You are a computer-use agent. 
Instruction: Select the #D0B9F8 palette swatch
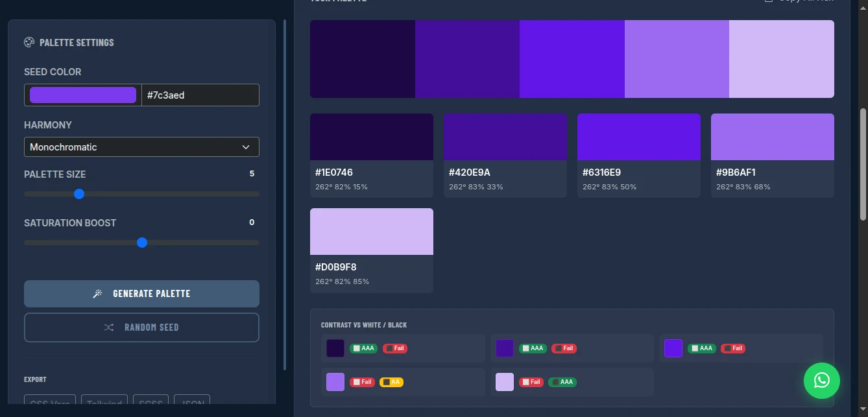[x=371, y=231]
